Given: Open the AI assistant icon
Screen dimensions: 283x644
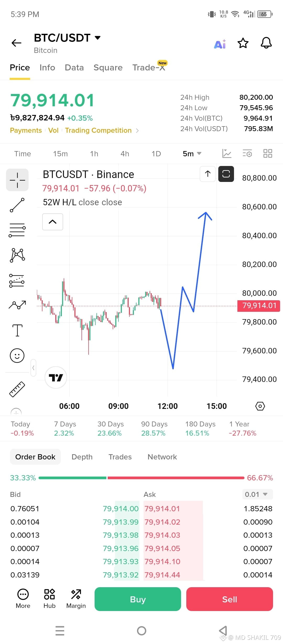Looking at the screenshot, I should (220, 44).
